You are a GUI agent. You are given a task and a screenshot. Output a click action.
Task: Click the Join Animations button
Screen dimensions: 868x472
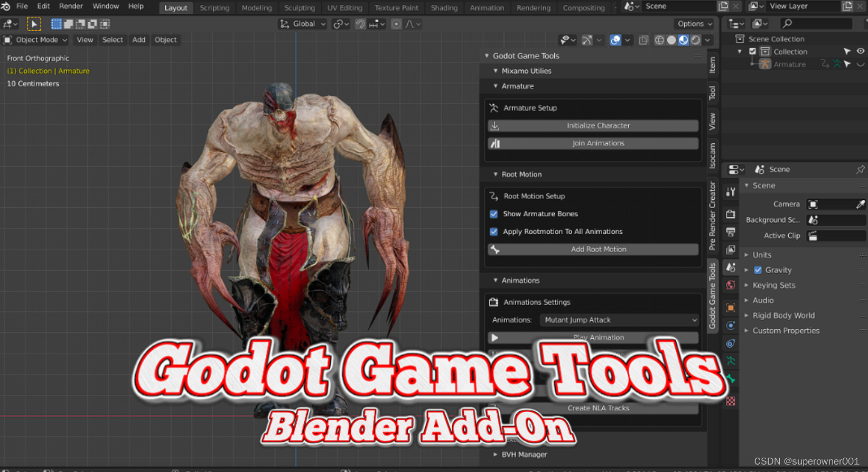click(593, 143)
